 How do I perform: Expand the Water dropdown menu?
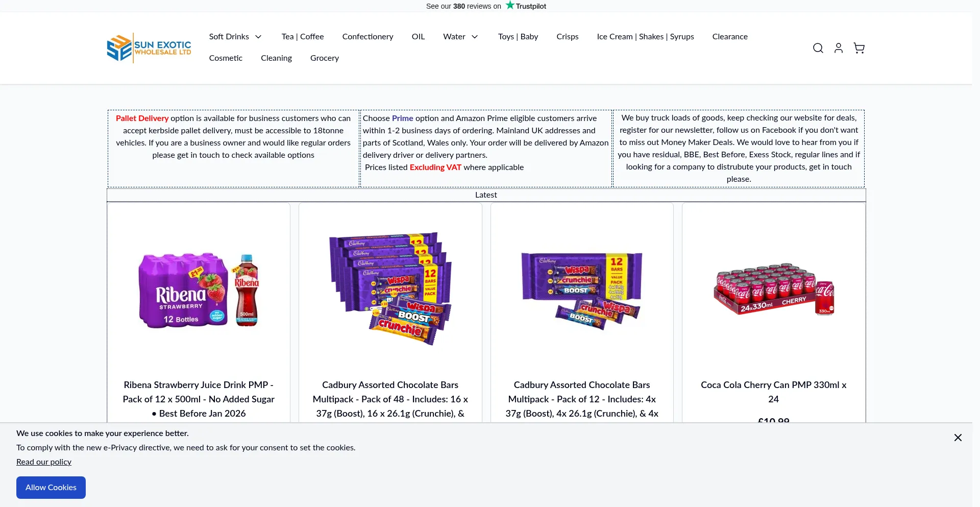(460, 37)
